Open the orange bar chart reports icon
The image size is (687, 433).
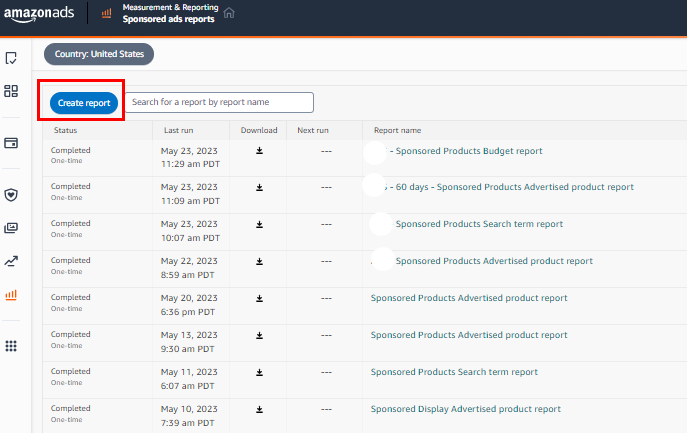click(x=12, y=295)
